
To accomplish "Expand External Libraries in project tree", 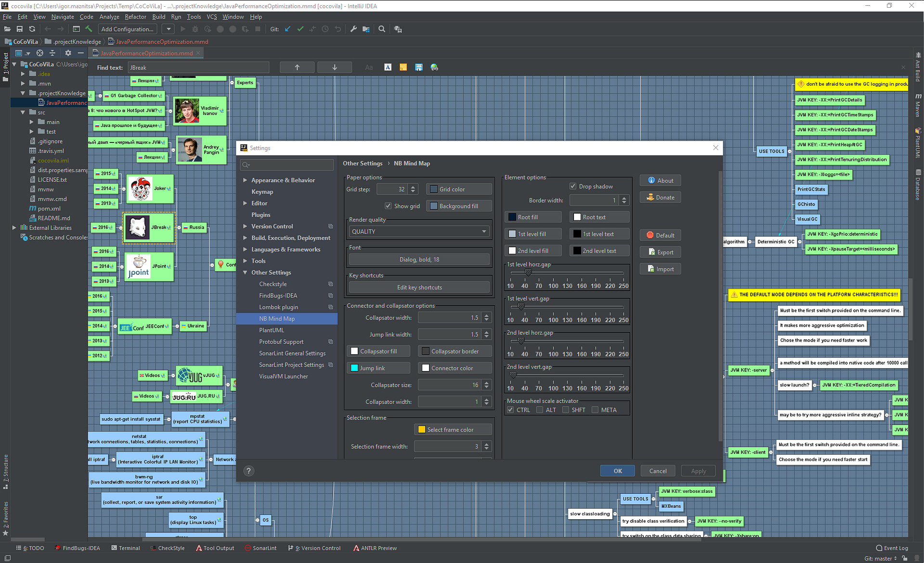I will [x=14, y=228].
